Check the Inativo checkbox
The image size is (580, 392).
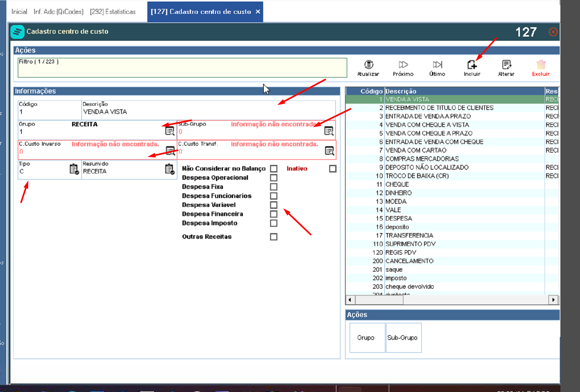point(333,169)
